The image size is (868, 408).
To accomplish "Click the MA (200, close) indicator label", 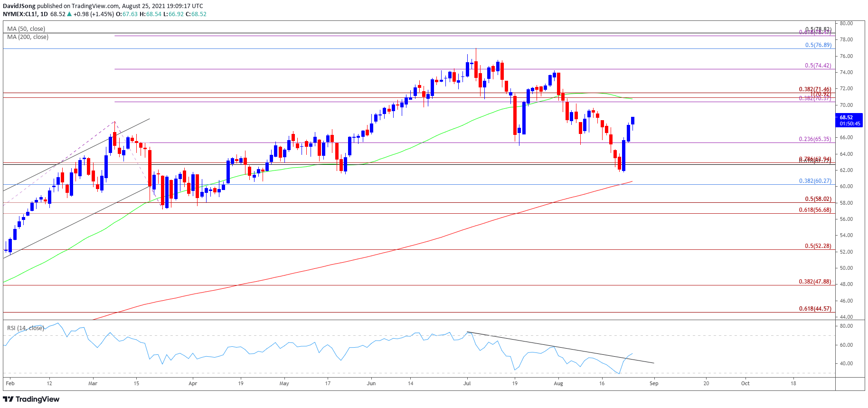I will click(28, 37).
